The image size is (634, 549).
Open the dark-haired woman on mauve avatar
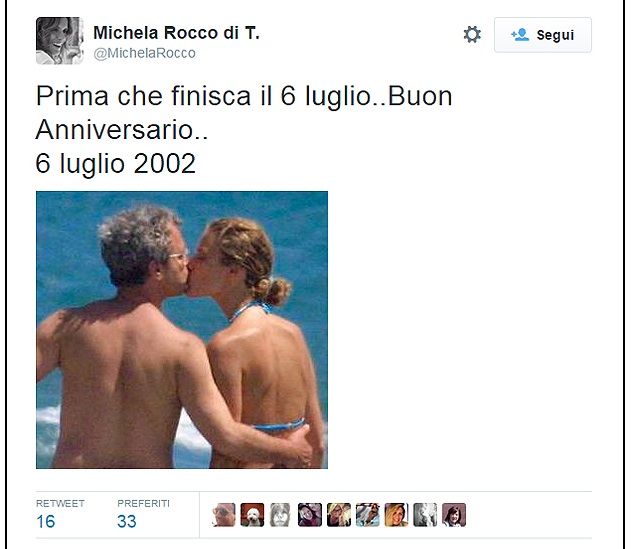(x=454, y=515)
